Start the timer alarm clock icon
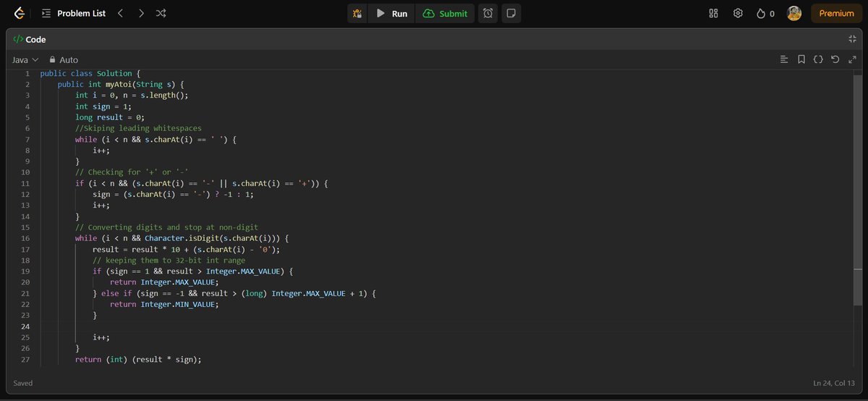 tap(488, 13)
